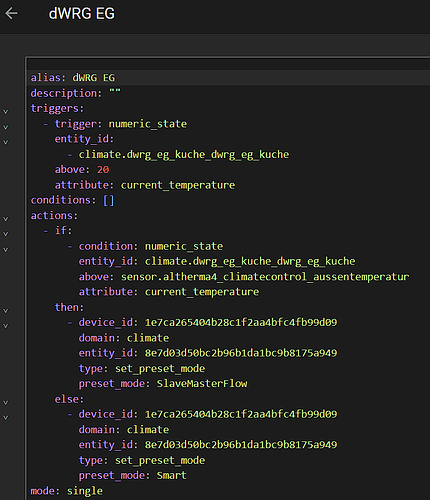Fold the if block chevron
Viewport: 430px width, 500px height.
[x=6, y=234]
